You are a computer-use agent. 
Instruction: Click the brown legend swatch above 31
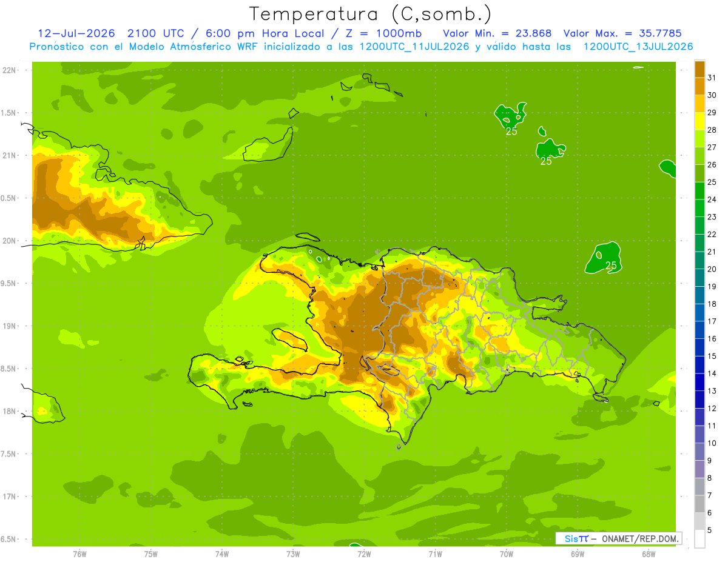[699, 69]
